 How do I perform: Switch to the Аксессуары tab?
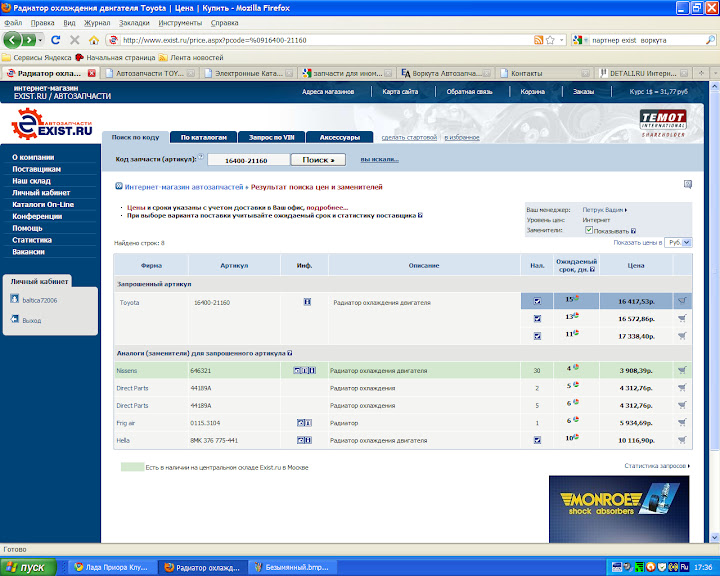pos(340,137)
